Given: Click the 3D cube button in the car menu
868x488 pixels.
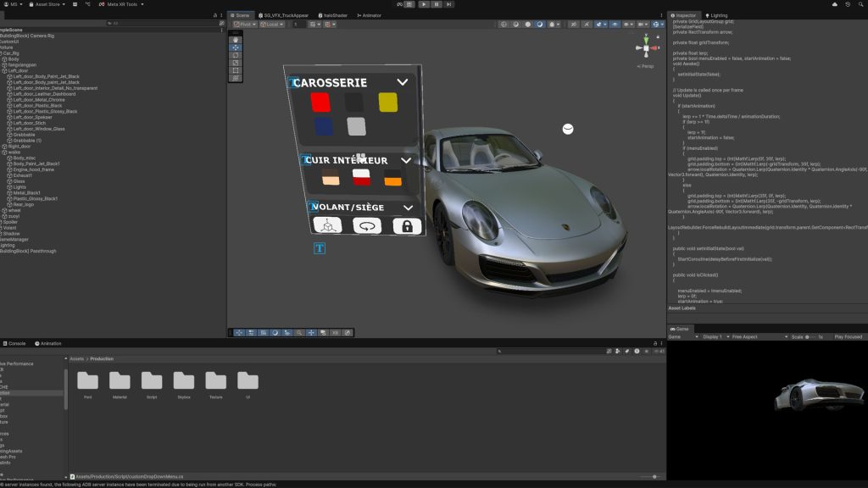Looking at the screenshot, I should point(327,225).
